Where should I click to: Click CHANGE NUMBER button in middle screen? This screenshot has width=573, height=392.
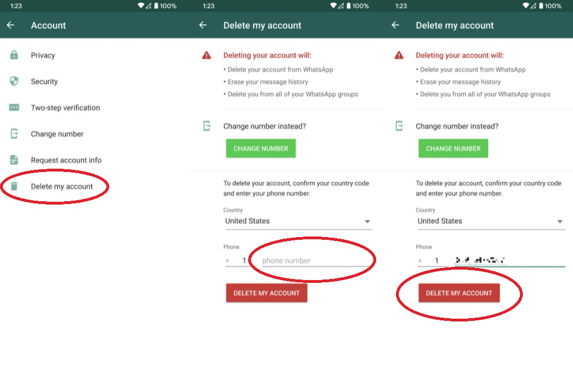coord(261,148)
